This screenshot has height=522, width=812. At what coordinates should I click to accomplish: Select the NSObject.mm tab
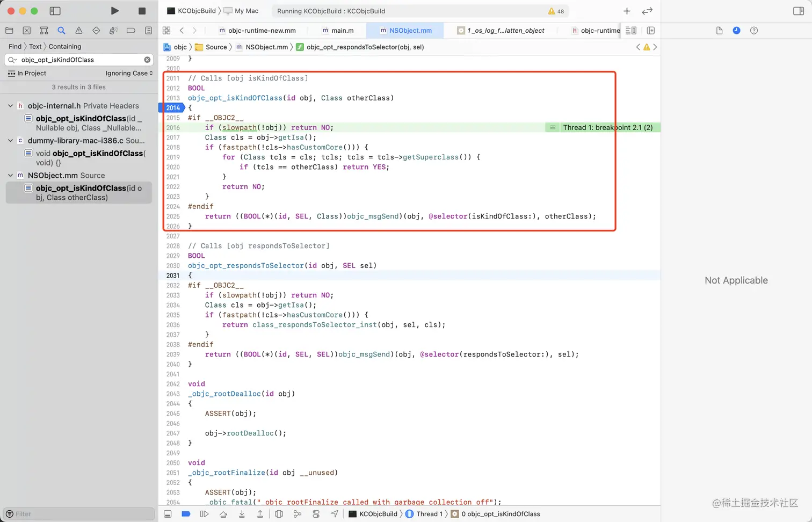click(405, 31)
